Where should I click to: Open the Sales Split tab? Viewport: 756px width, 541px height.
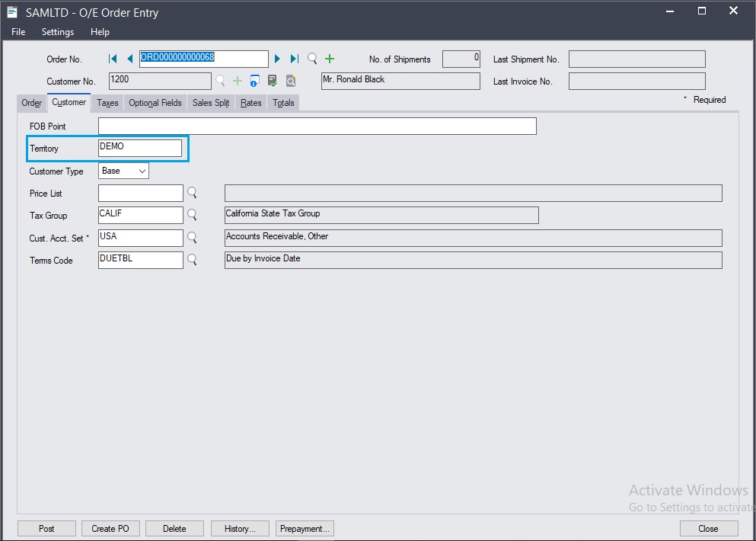click(x=211, y=103)
